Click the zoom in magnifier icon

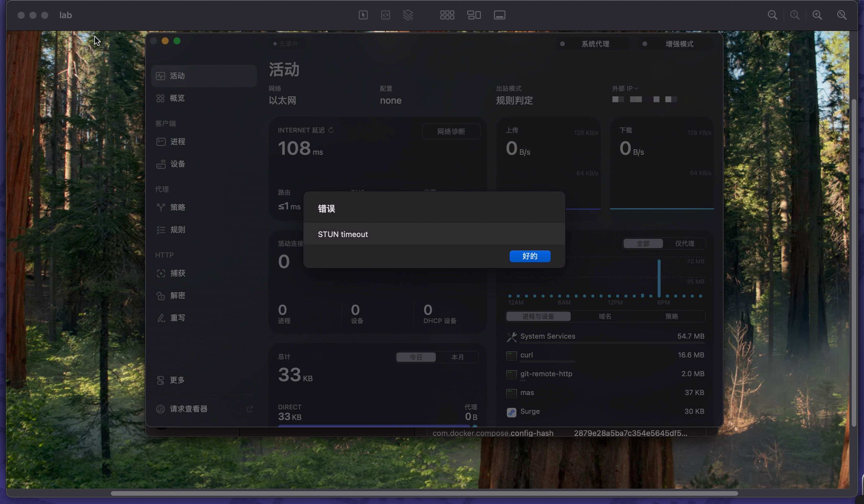817,15
